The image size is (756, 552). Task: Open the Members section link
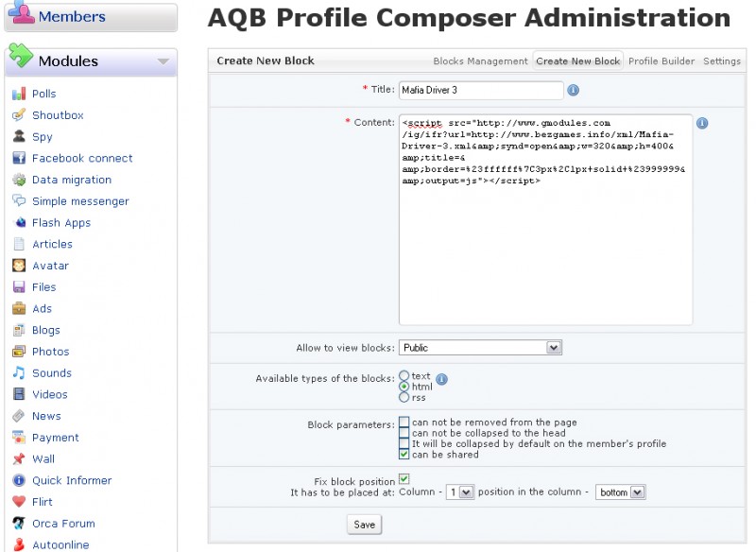72,16
